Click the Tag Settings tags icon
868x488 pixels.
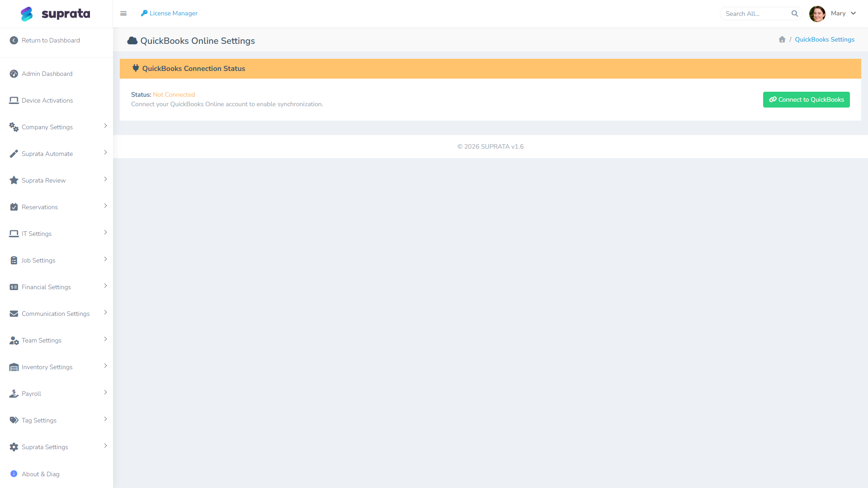coord(14,420)
